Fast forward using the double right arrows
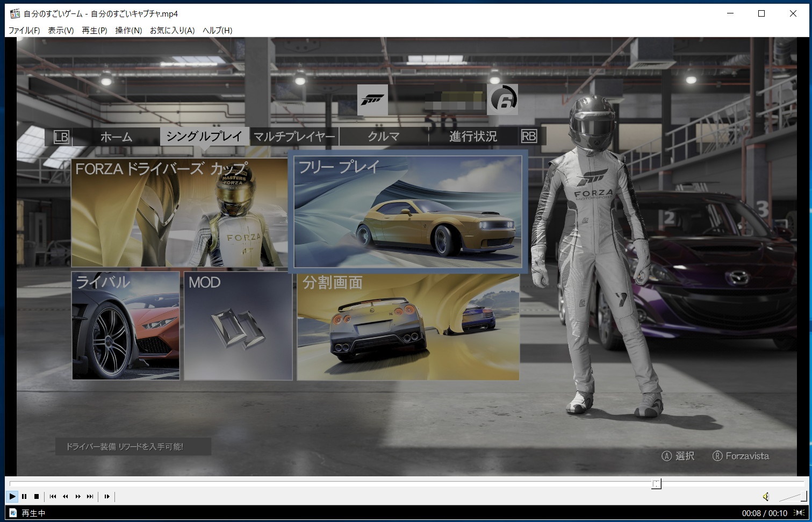Screen dimensions: 812x522 tap(78, 496)
